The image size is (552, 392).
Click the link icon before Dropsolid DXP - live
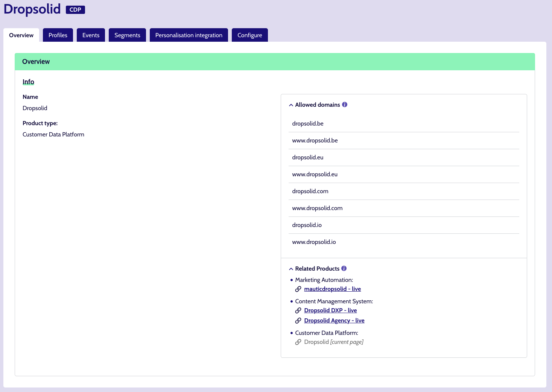point(298,310)
